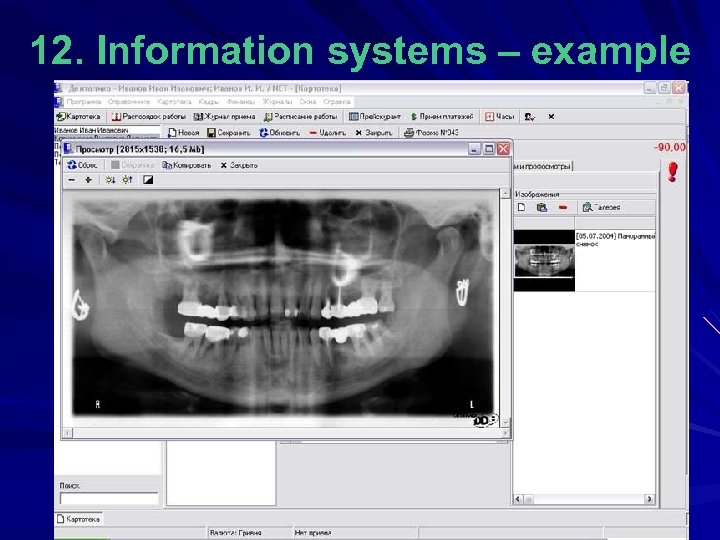This screenshot has height=540, width=720.
Task: Open Журнал приема from toolbar
Action: (224, 117)
